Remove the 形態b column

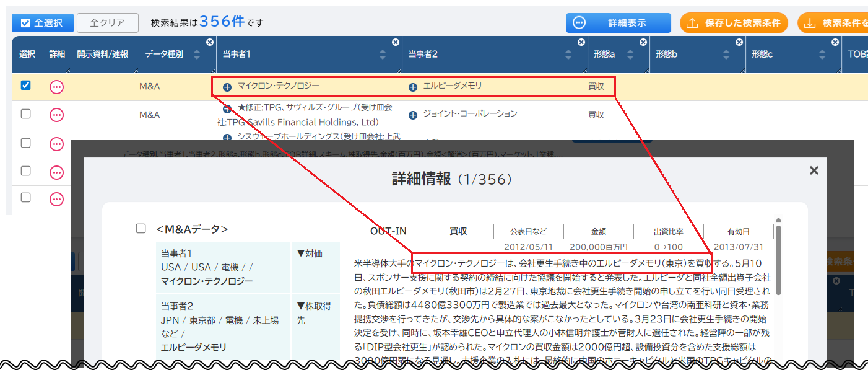coord(739,42)
